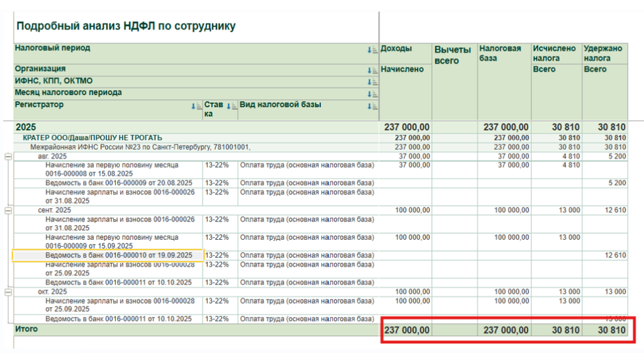Select the Вычеты всего column header
The width and height of the screenshot is (644, 353).
(x=452, y=55)
